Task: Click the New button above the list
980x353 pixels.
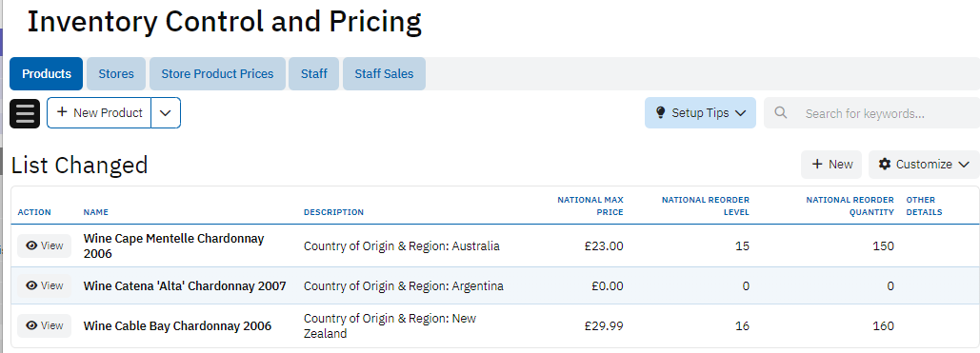Action: pyautogui.click(x=831, y=165)
